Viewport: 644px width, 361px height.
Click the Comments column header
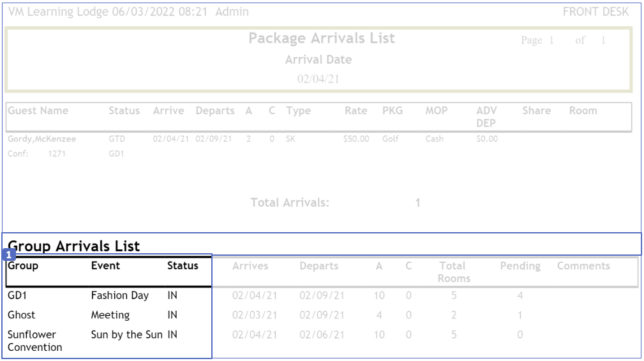pos(583,266)
